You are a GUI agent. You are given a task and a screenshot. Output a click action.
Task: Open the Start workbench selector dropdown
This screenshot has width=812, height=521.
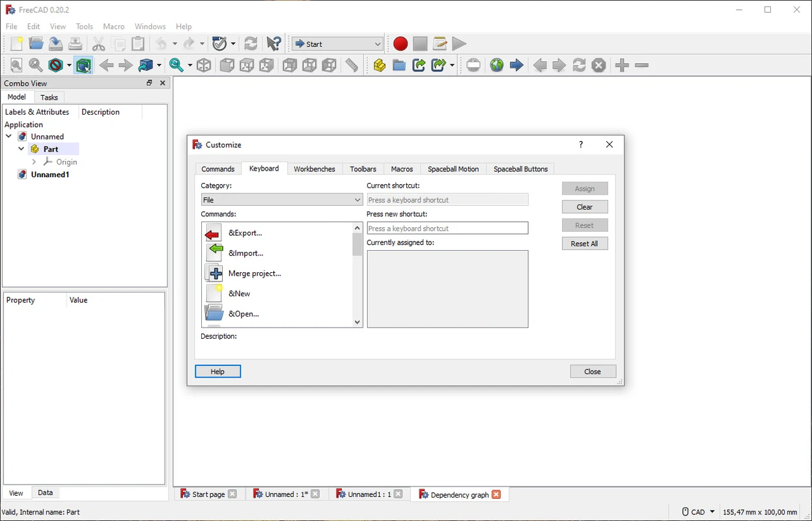click(337, 44)
